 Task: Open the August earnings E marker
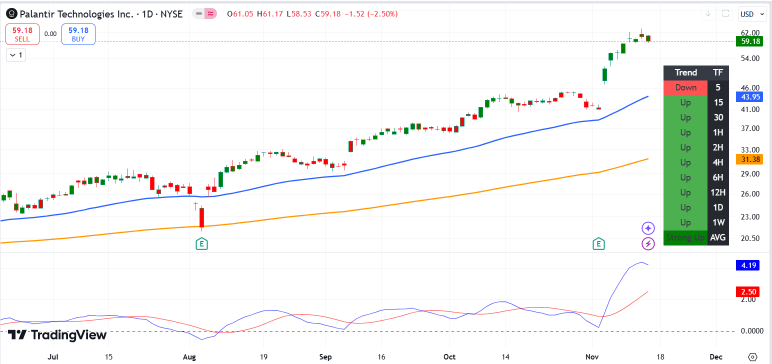click(201, 243)
